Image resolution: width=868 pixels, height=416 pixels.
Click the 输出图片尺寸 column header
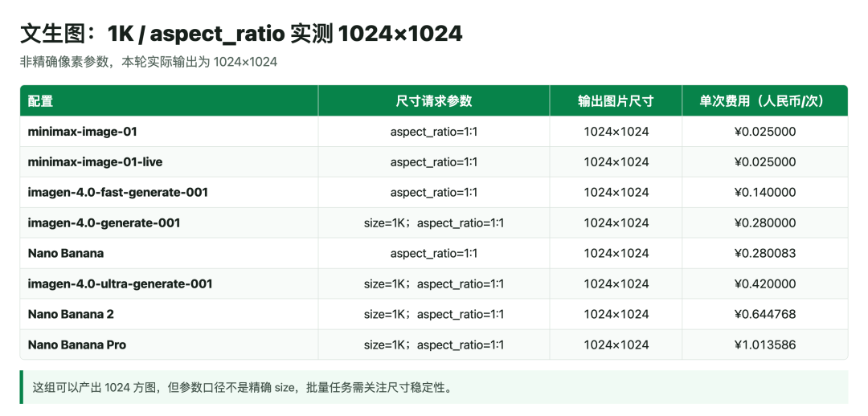coord(616,100)
